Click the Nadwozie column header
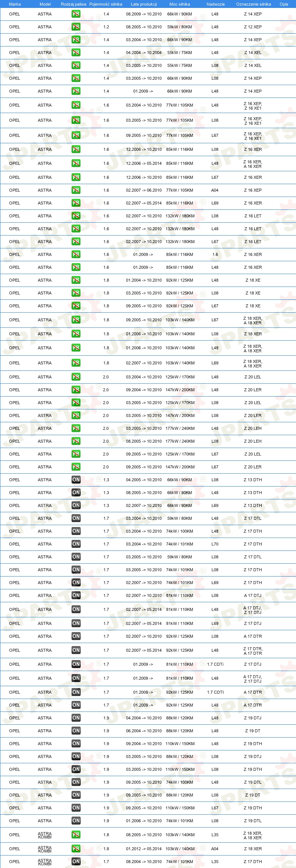Viewport: 296px width, 868px height. point(216,4)
